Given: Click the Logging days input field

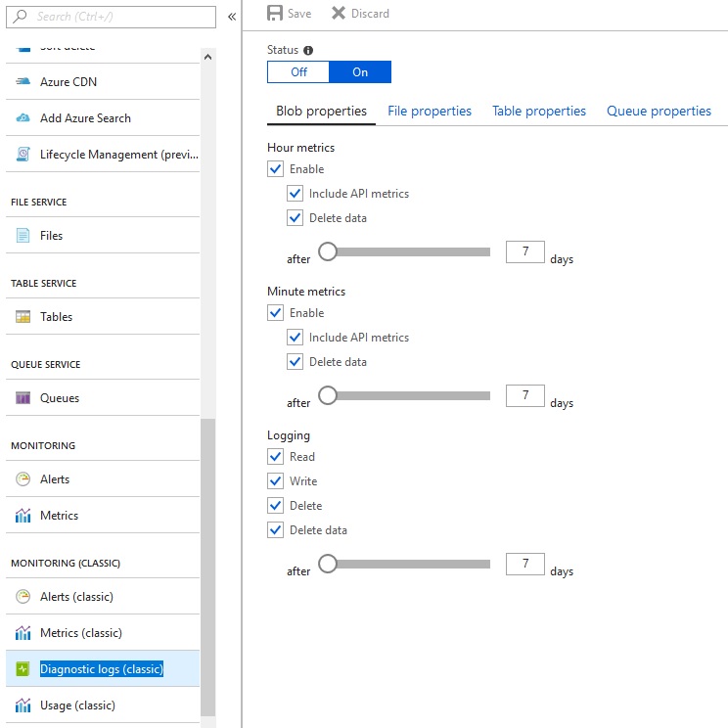Looking at the screenshot, I should 525,564.
